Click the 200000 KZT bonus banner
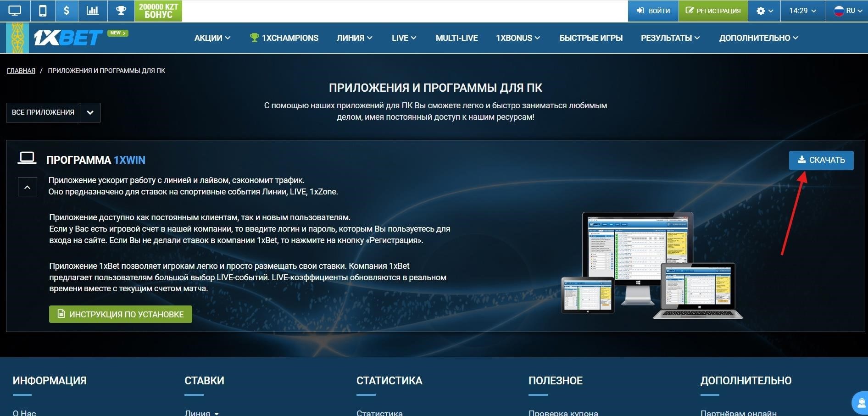868x416 pixels. (158, 11)
